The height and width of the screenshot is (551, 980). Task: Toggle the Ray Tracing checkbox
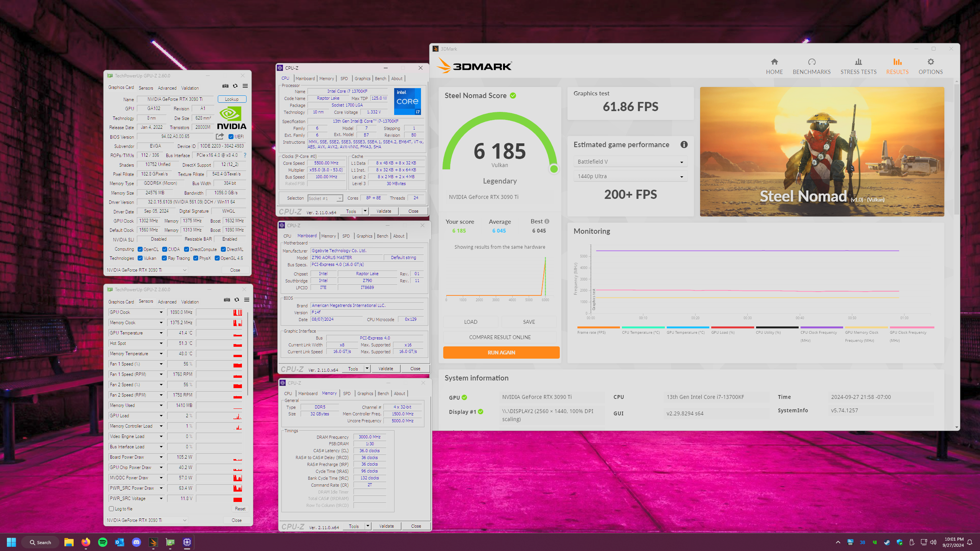click(164, 258)
